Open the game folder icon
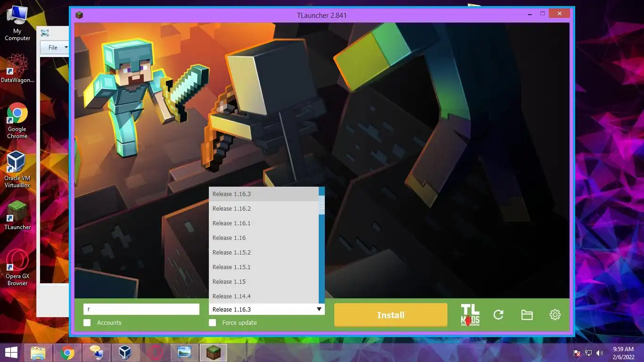 coord(527,315)
